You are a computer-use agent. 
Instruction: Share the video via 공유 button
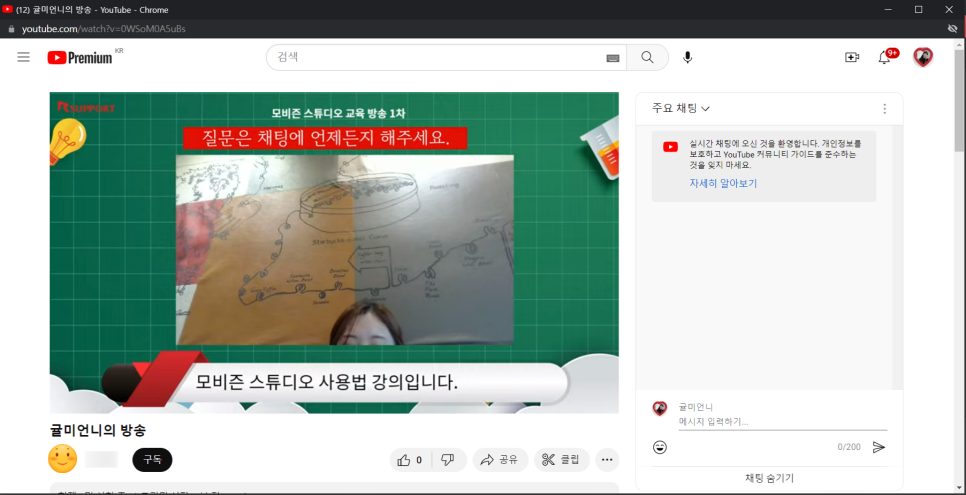(500, 460)
